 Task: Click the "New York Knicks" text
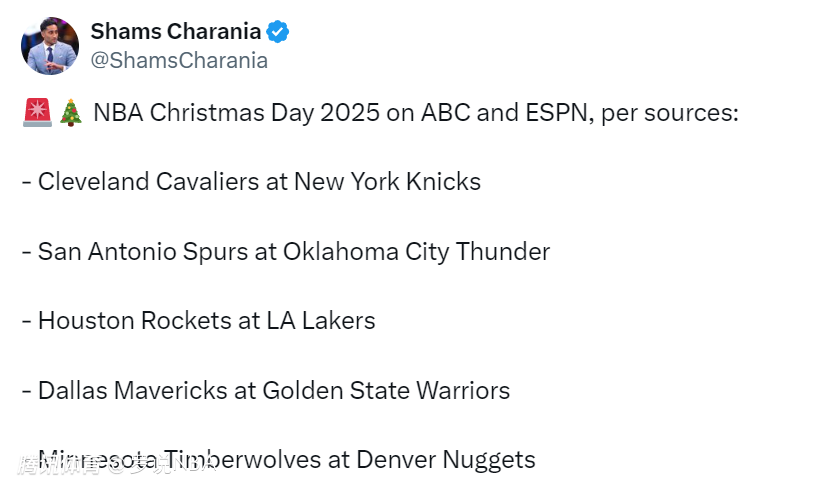tap(387, 182)
